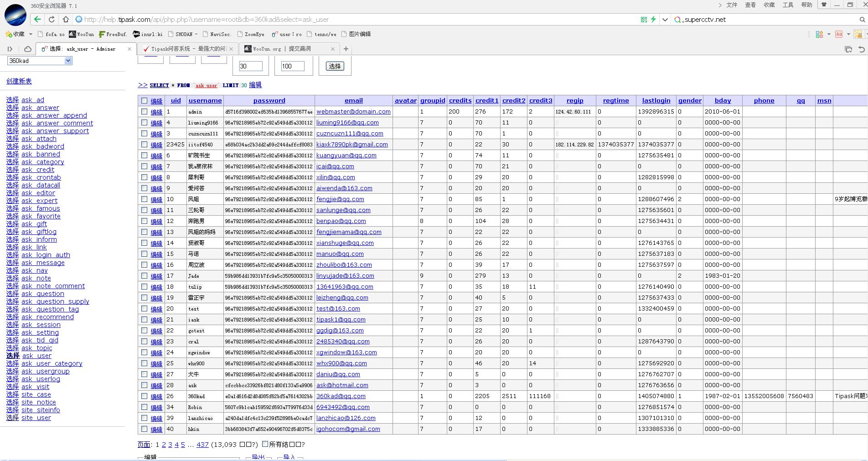Toggle the sidebar panel icon
The height and width of the screenshot is (461, 868).
(10, 49)
